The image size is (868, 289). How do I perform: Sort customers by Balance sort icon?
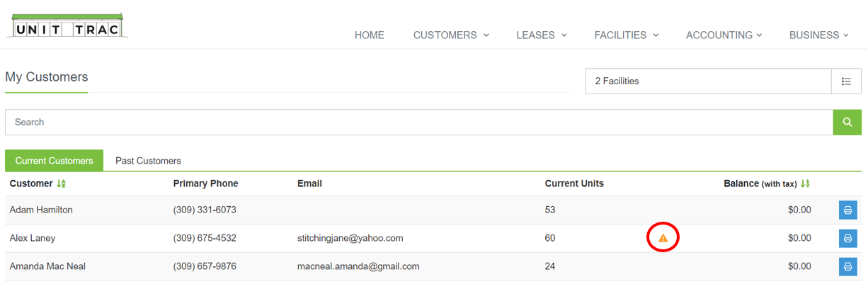click(x=805, y=183)
